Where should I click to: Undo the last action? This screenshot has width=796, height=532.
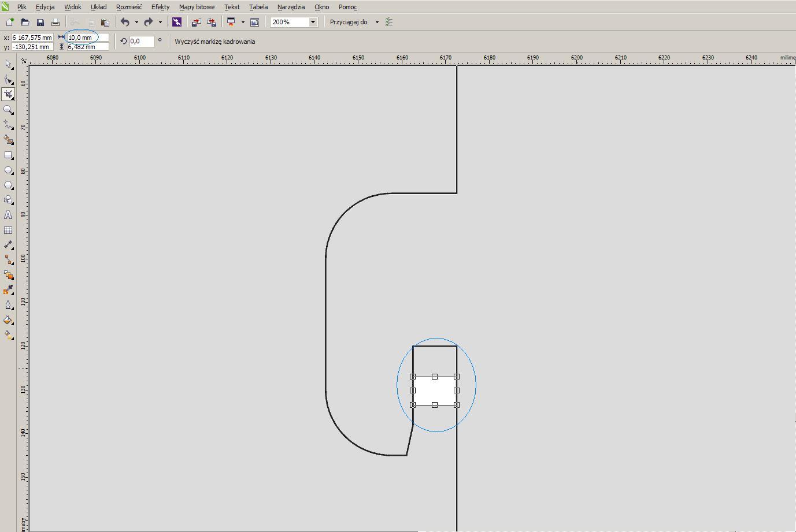click(125, 22)
